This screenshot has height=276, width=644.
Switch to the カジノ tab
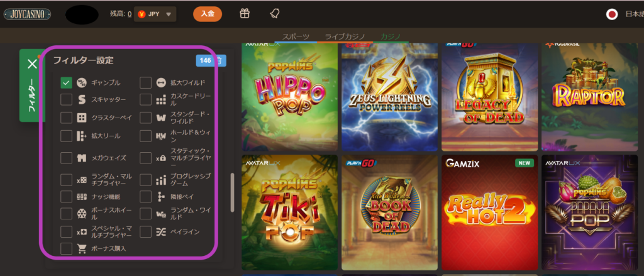pyautogui.click(x=391, y=36)
